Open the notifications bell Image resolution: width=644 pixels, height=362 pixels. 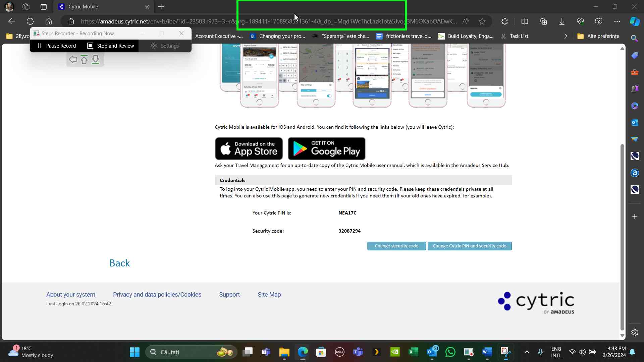pos(632,352)
